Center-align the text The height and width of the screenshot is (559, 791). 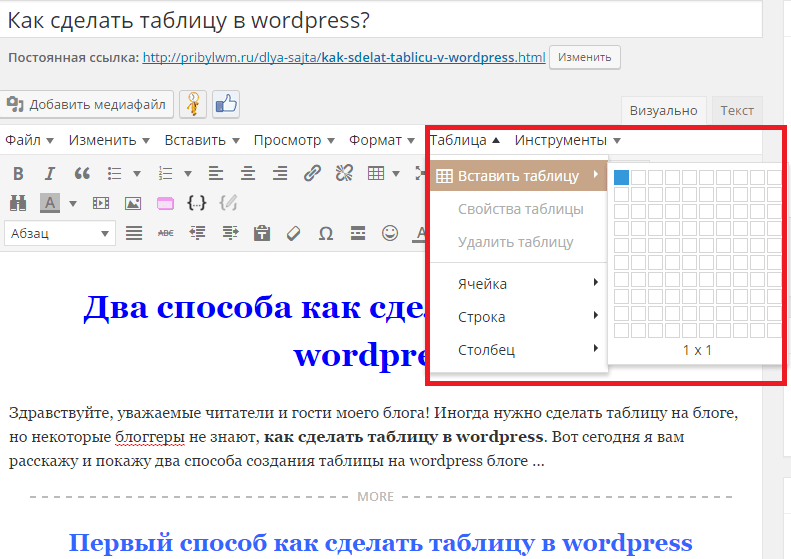click(x=248, y=174)
